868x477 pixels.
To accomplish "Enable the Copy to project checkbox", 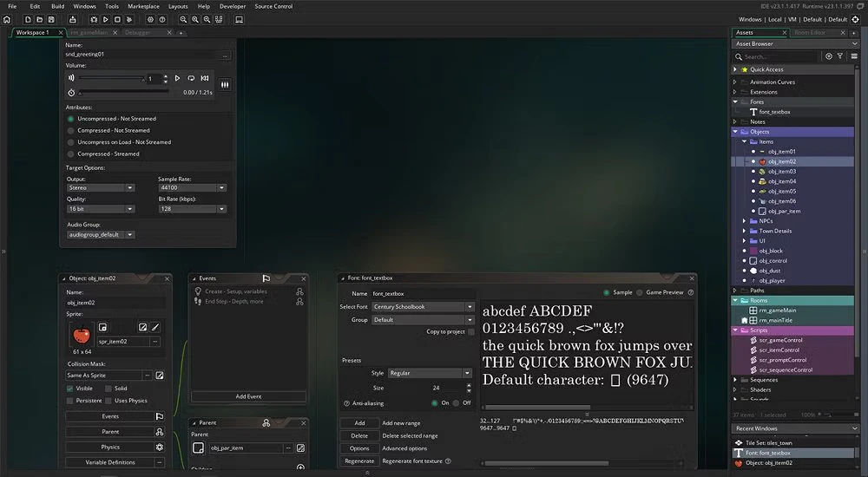I will coord(471,331).
